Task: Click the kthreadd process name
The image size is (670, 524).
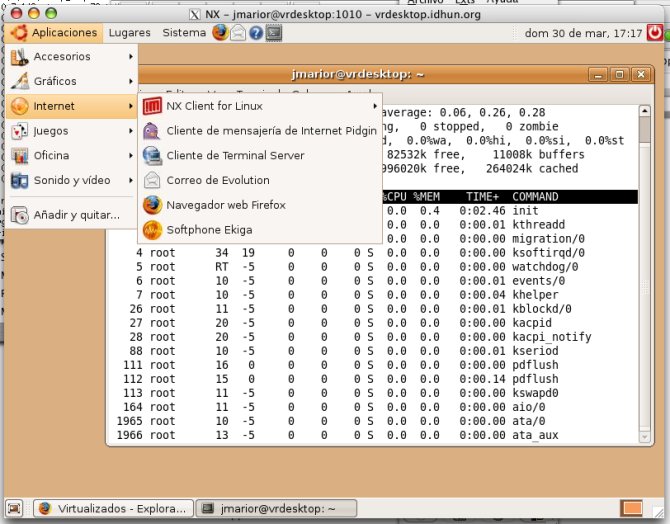Action: [538, 225]
